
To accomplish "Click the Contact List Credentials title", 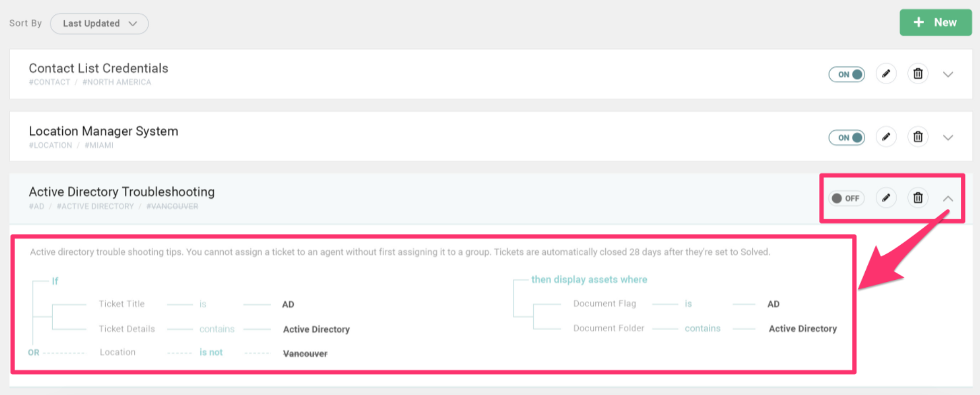I will pyautogui.click(x=98, y=68).
